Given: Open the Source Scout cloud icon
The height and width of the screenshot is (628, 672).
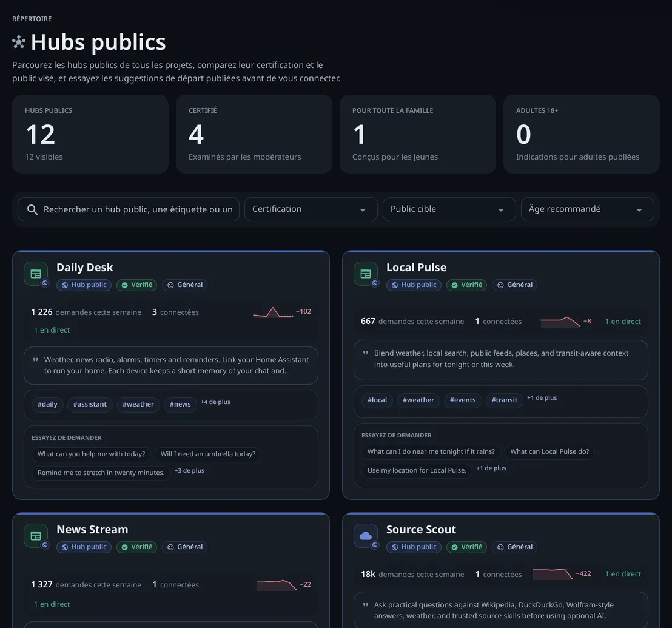Looking at the screenshot, I should coord(366,535).
